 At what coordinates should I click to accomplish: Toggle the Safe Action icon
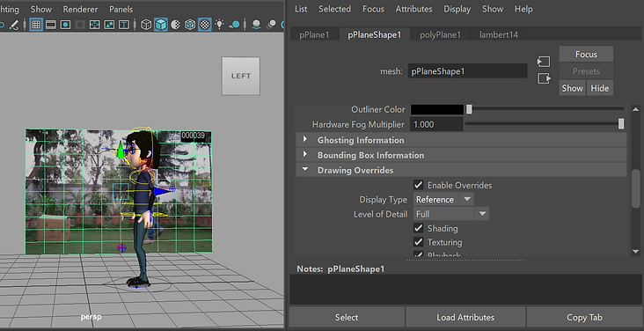click(x=109, y=25)
